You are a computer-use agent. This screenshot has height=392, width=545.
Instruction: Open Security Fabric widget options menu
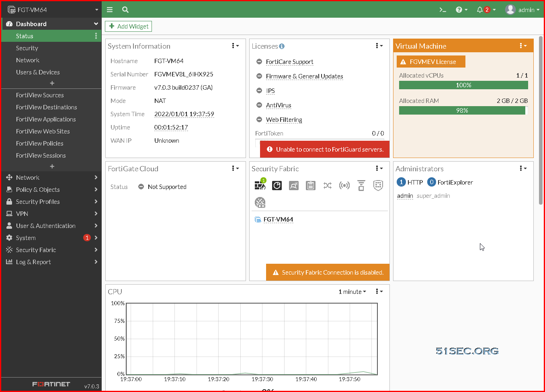[379, 168]
